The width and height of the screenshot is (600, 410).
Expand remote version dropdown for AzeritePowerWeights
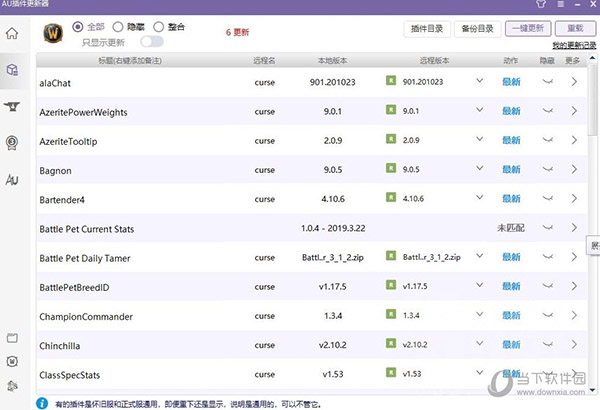479,110
